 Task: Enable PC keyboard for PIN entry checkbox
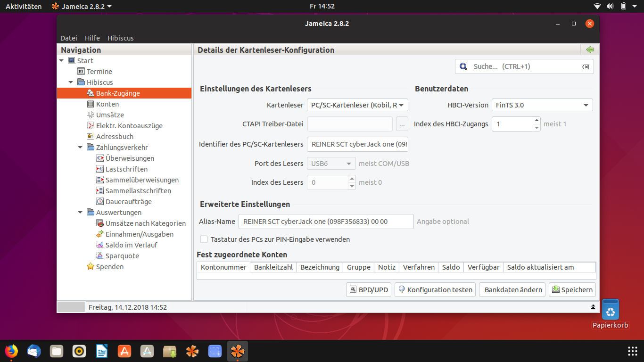pos(204,239)
